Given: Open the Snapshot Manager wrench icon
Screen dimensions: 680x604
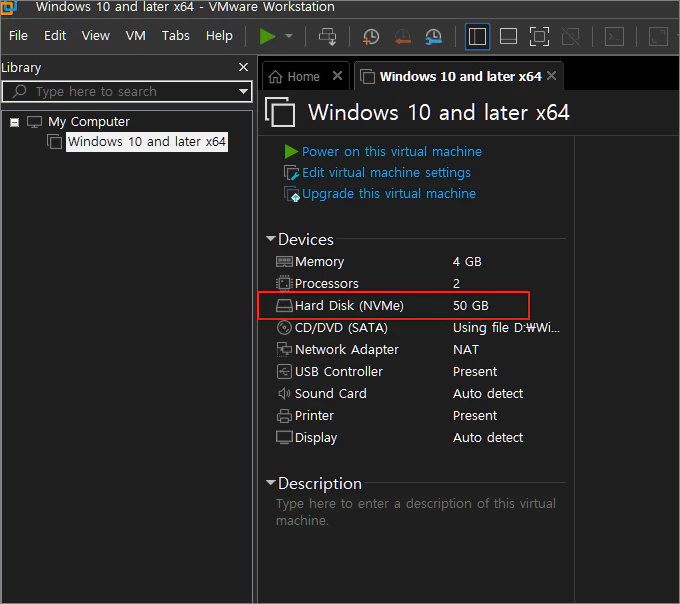Looking at the screenshot, I should coord(434,36).
